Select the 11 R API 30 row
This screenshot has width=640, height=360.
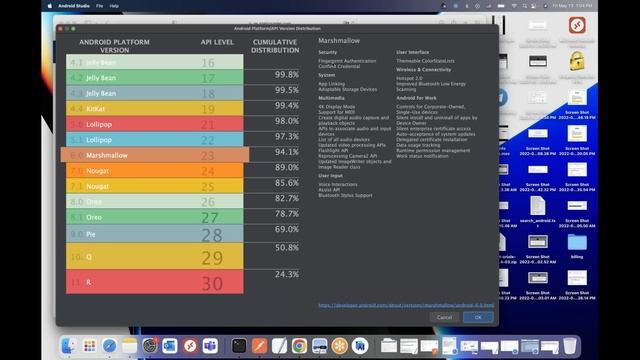(x=155, y=282)
